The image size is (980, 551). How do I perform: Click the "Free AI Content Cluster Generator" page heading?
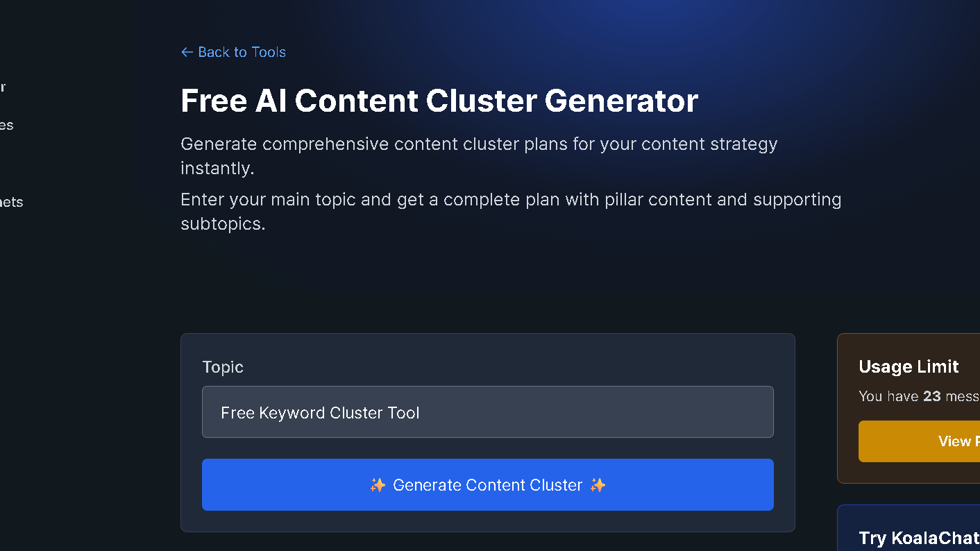(439, 101)
